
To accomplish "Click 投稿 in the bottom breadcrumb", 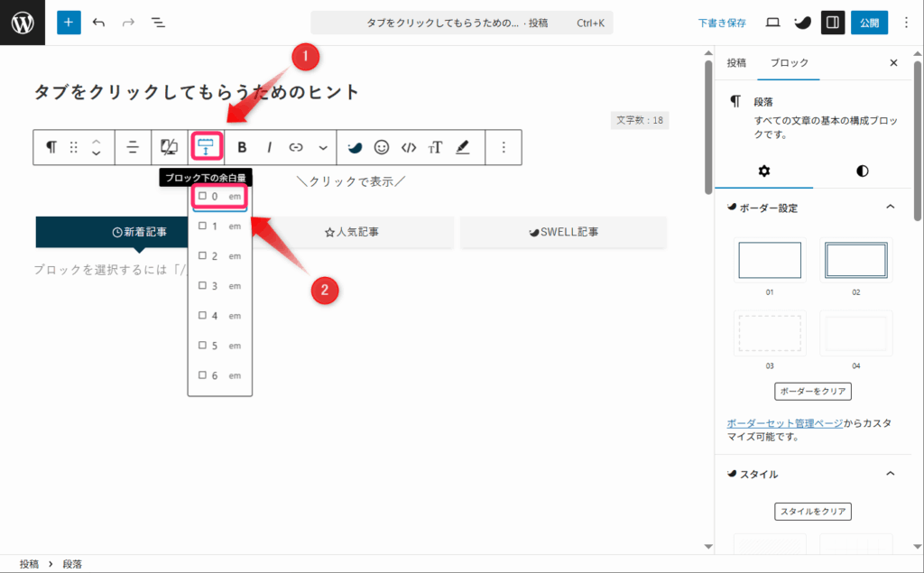I will point(29,564).
